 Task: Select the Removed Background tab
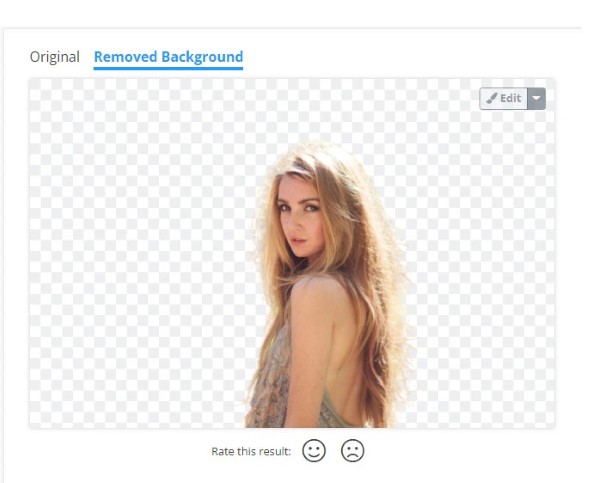pos(168,57)
